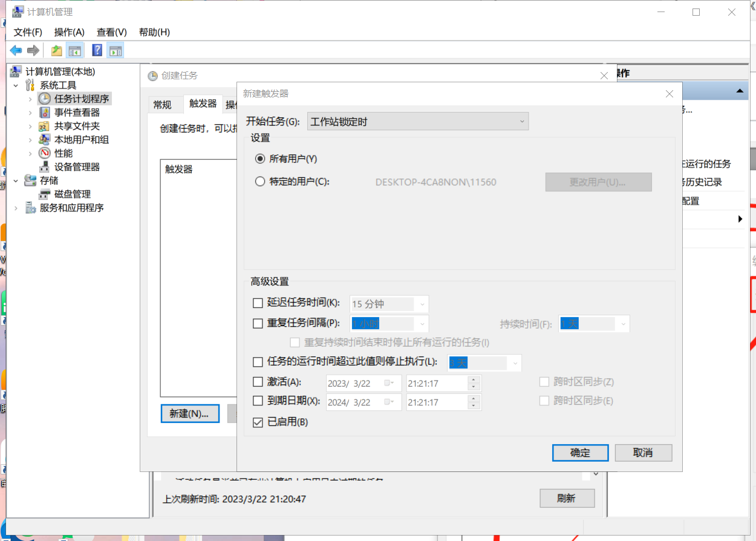Click the 磁盘管理 disk icon
Image resolution: width=756 pixels, height=541 pixels.
(45, 194)
